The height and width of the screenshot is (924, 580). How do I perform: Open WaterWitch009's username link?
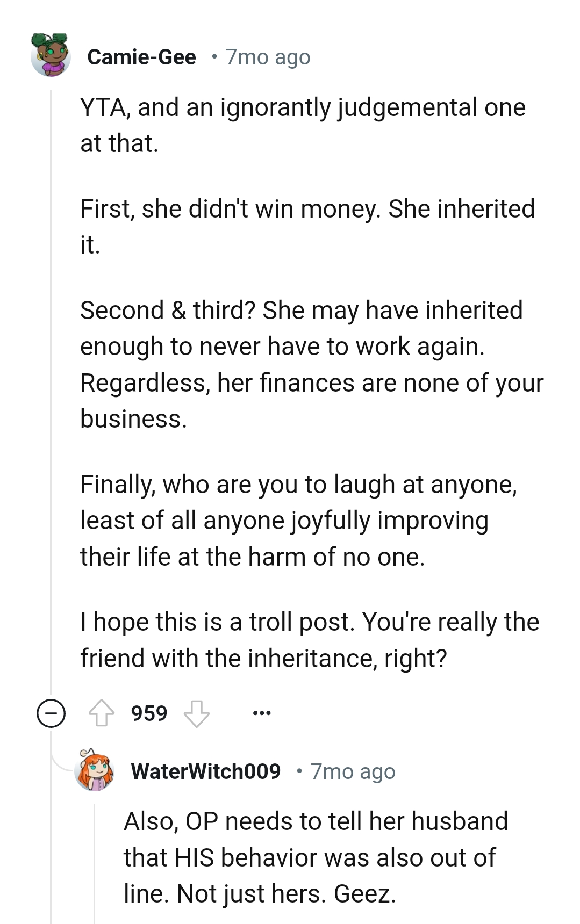(x=206, y=772)
